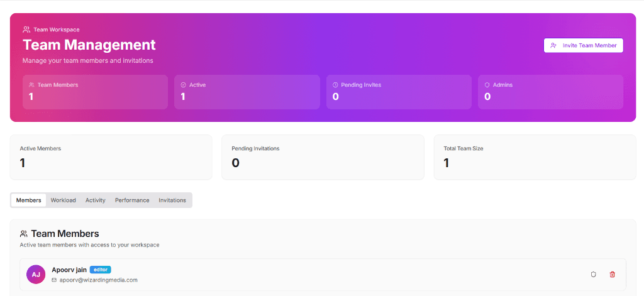Click the envelope icon beside the email address
Image resolution: width=644 pixels, height=296 pixels.
54,280
